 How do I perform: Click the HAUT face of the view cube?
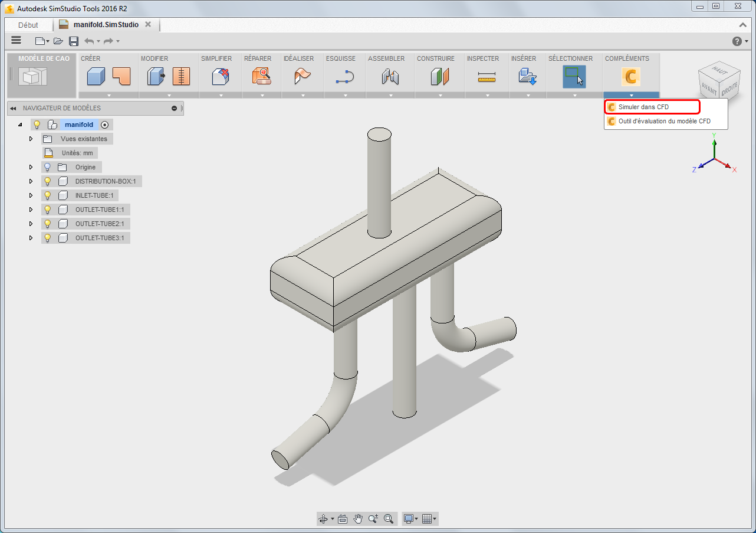coord(719,70)
